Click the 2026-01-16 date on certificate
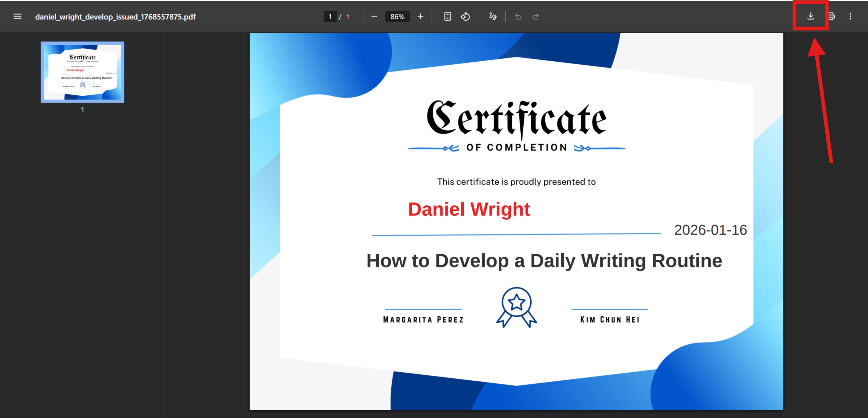This screenshot has height=418, width=868. pos(710,230)
